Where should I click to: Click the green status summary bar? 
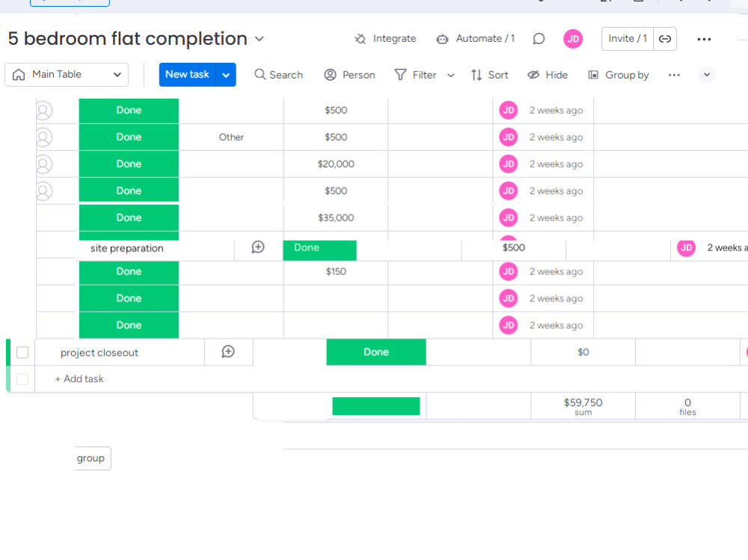[376, 406]
